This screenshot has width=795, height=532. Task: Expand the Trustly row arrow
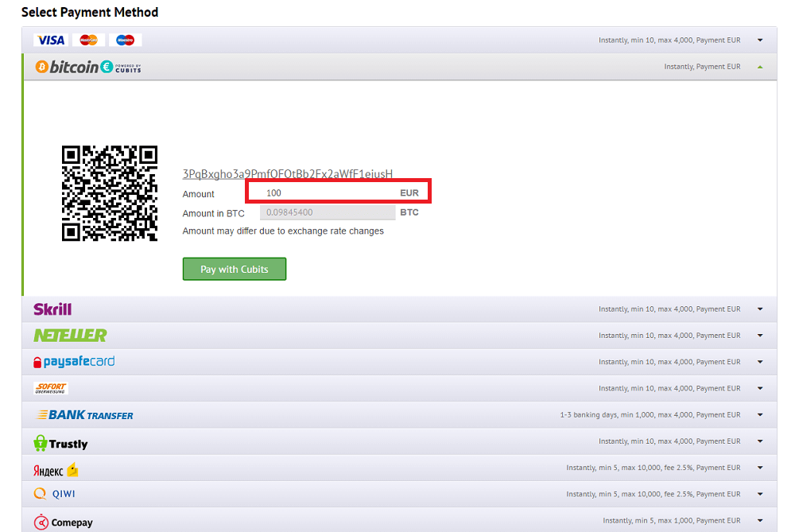click(x=760, y=441)
